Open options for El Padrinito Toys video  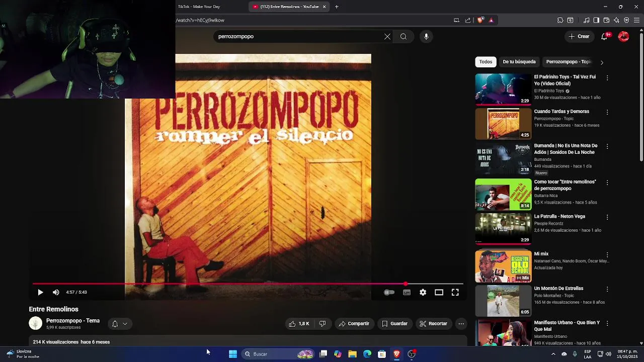click(607, 78)
